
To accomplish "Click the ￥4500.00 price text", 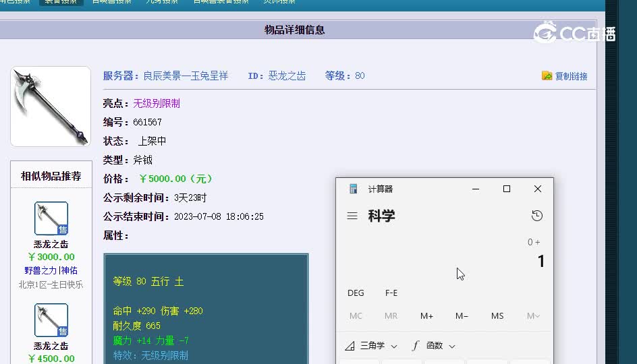I will (x=51, y=359).
